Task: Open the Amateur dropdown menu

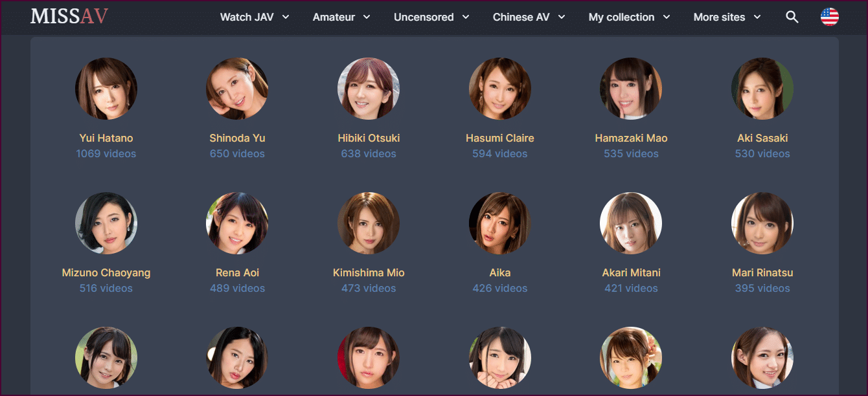Action: 341,17
